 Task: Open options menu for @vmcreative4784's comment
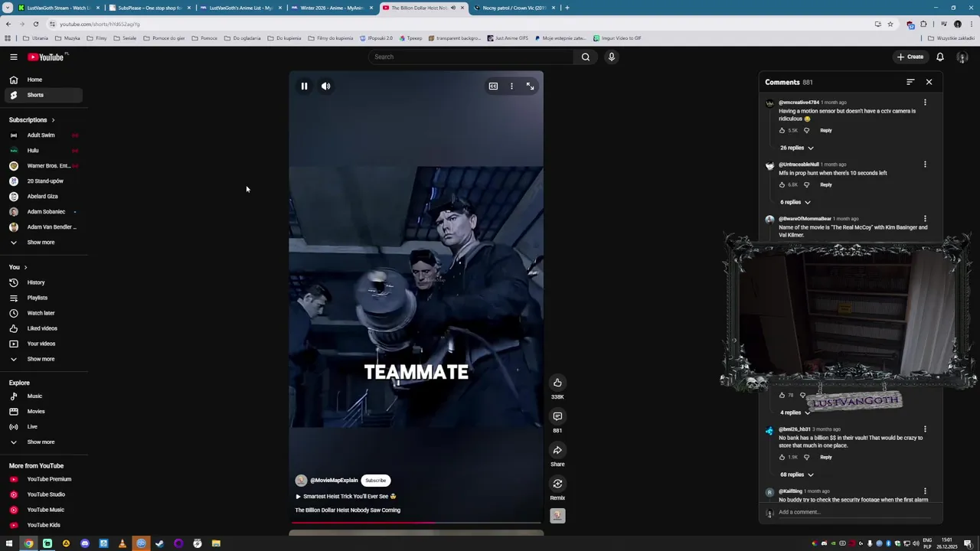925,103
